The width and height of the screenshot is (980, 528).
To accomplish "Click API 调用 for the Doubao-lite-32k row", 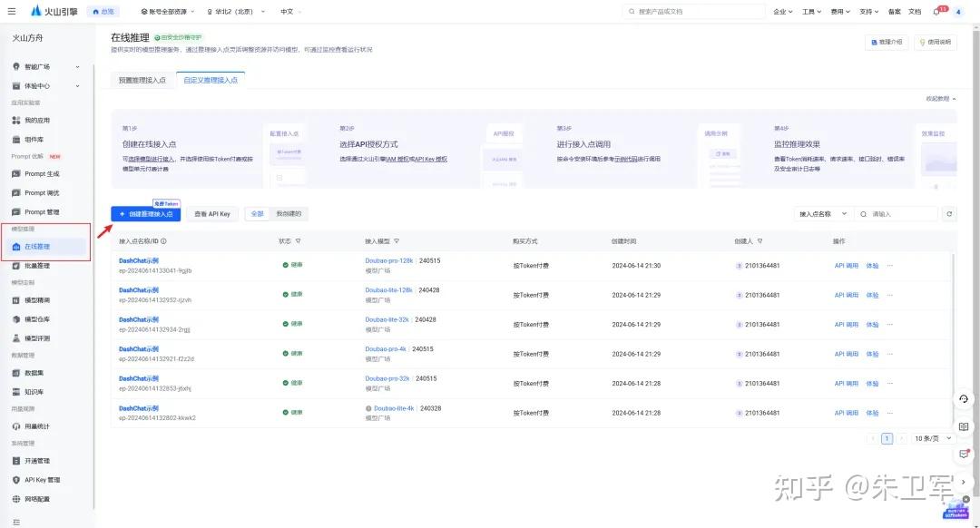I will click(847, 324).
